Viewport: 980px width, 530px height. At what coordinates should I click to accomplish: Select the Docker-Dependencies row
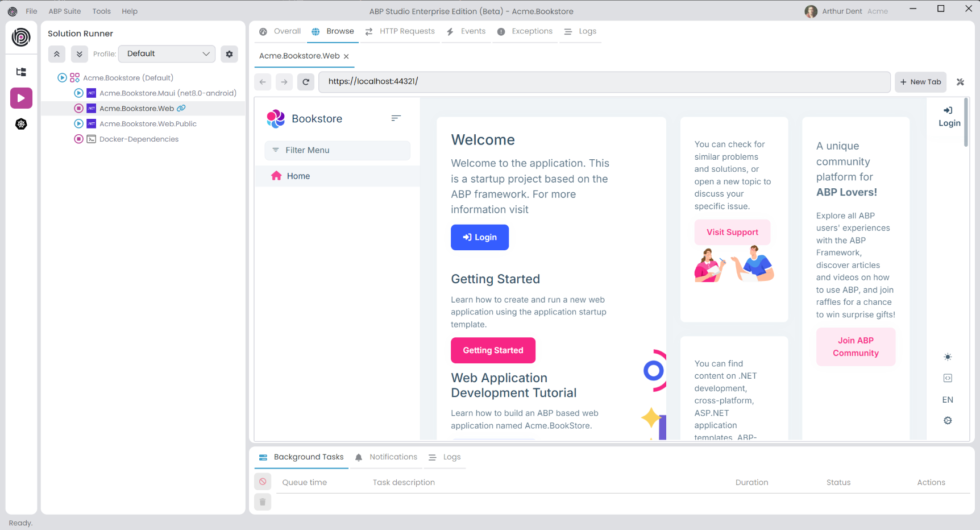(x=143, y=139)
